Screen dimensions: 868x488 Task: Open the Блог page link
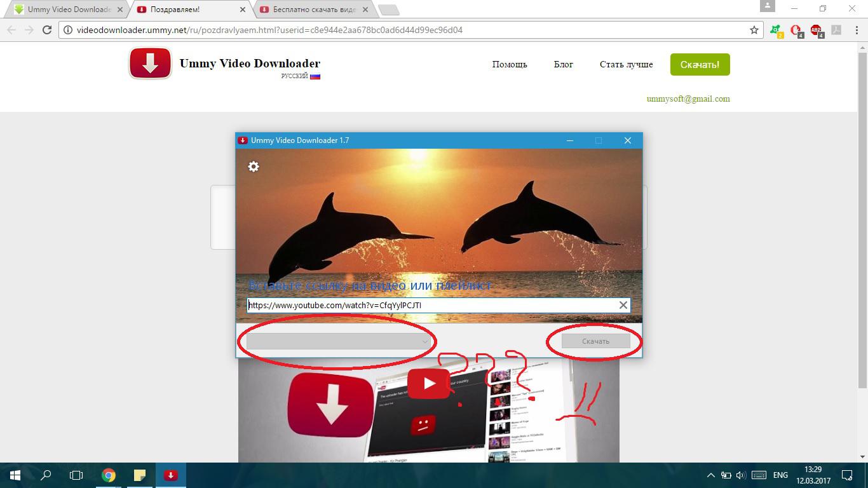tap(564, 64)
